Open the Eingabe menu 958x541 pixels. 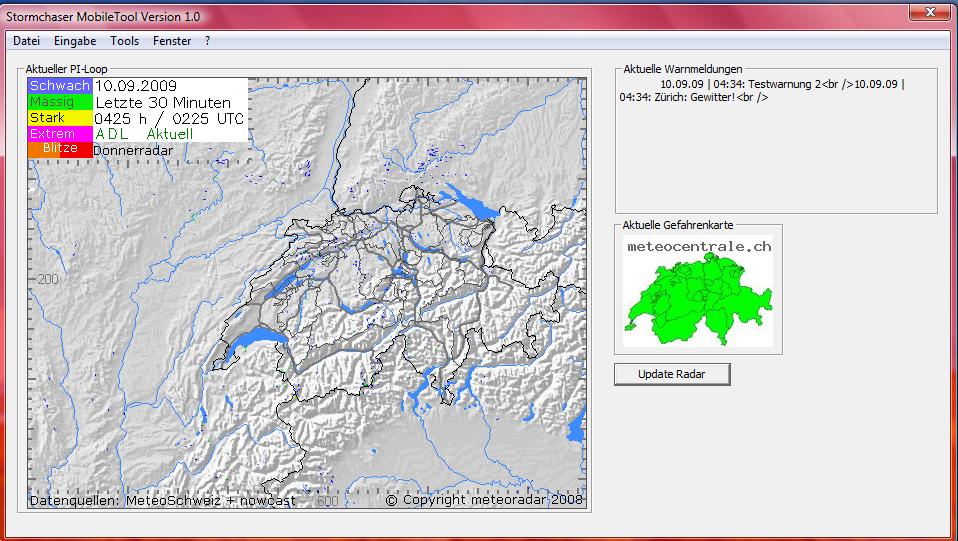point(75,41)
